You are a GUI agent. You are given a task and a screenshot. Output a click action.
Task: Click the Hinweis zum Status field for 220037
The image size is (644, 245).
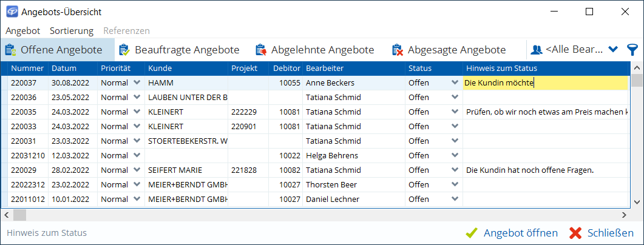click(x=544, y=82)
